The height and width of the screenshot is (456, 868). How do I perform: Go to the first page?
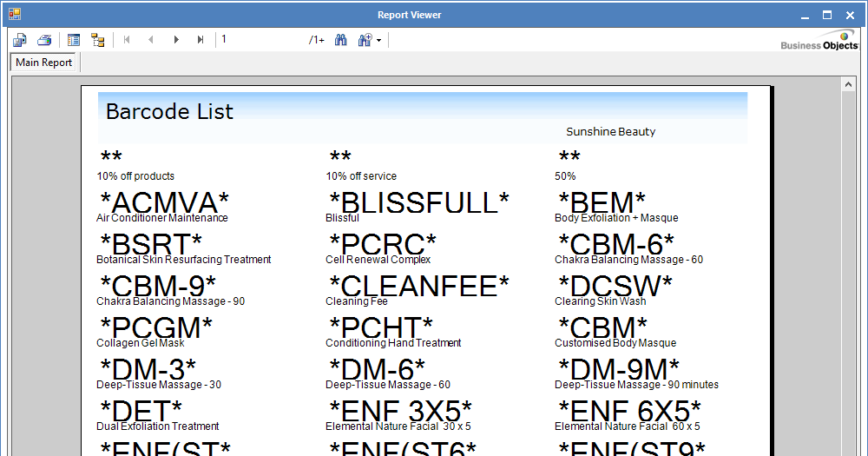point(128,40)
